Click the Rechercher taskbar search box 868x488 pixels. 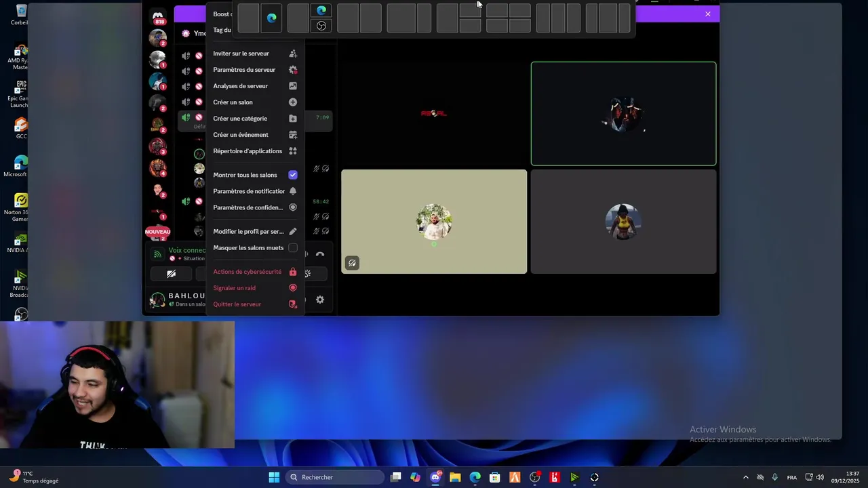(x=335, y=477)
